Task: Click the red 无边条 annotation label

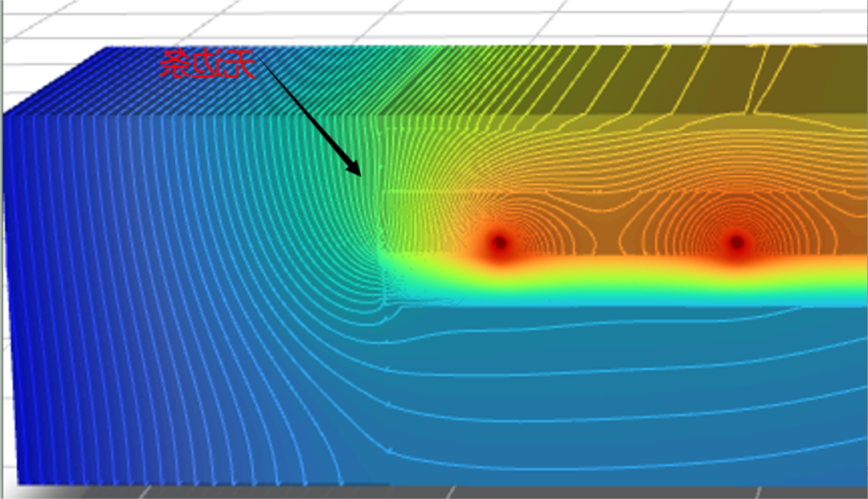Action: pos(207,64)
